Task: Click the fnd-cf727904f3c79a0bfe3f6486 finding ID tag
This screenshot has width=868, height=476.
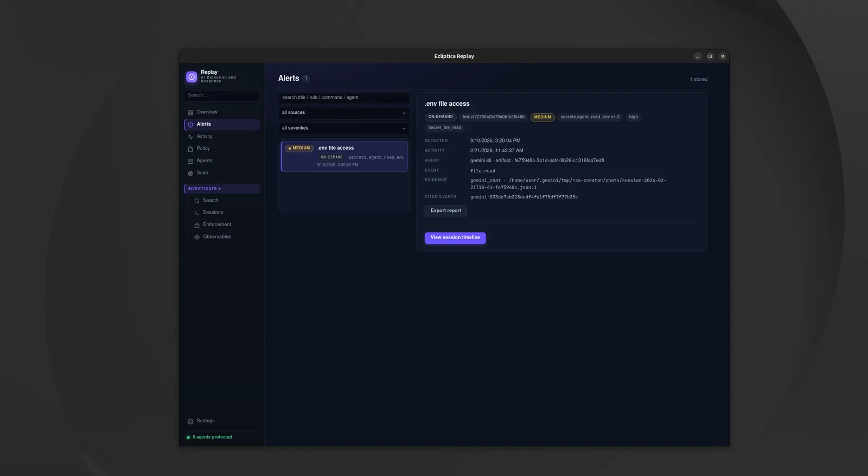Action: [x=493, y=117]
